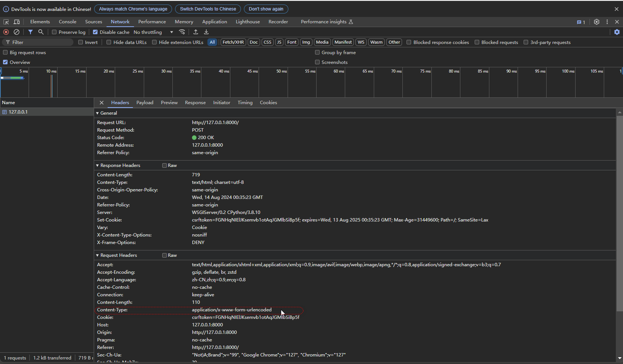
Task: Go to the Performance panel
Action: pyautogui.click(x=152, y=22)
